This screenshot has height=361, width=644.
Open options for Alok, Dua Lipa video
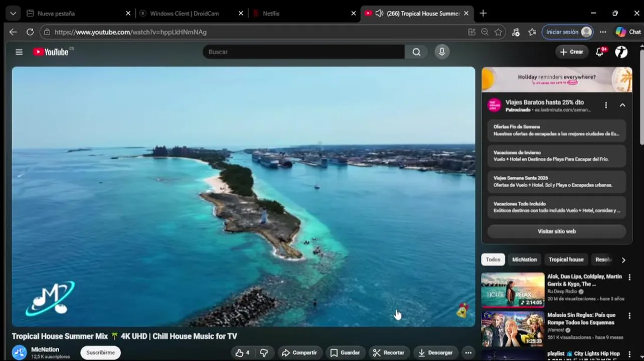click(x=629, y=277)
